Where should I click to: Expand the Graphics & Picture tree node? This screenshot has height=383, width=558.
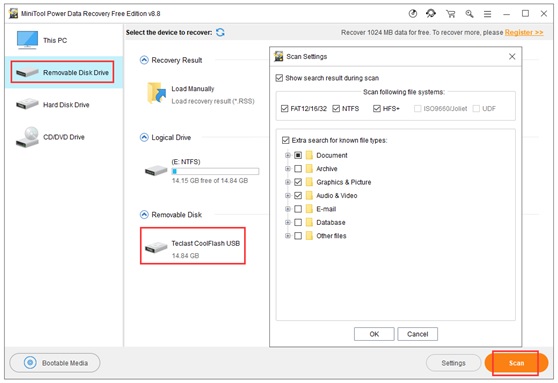(x=288, y=182)
